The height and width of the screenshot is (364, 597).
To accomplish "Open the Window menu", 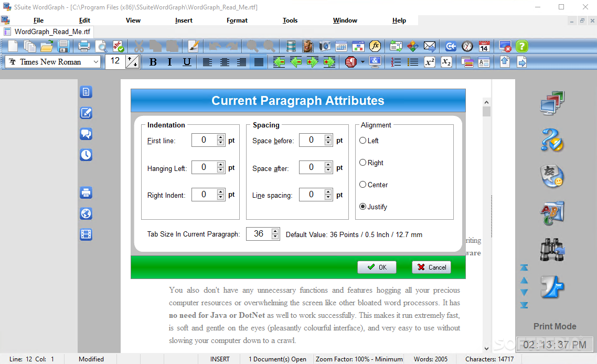I will click(345, 20).
